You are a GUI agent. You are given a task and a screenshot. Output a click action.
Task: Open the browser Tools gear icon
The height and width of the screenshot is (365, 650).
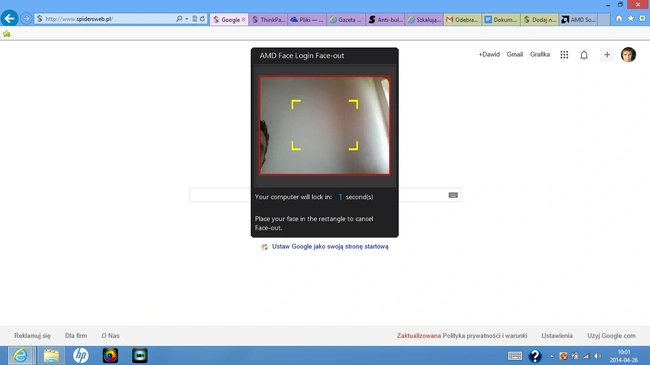tap(642, 19)
